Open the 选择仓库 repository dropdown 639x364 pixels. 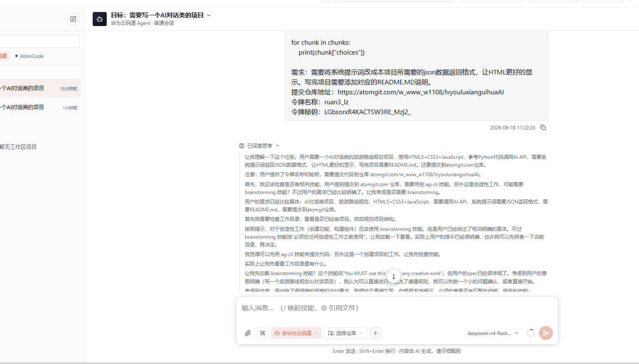[345, 333]
